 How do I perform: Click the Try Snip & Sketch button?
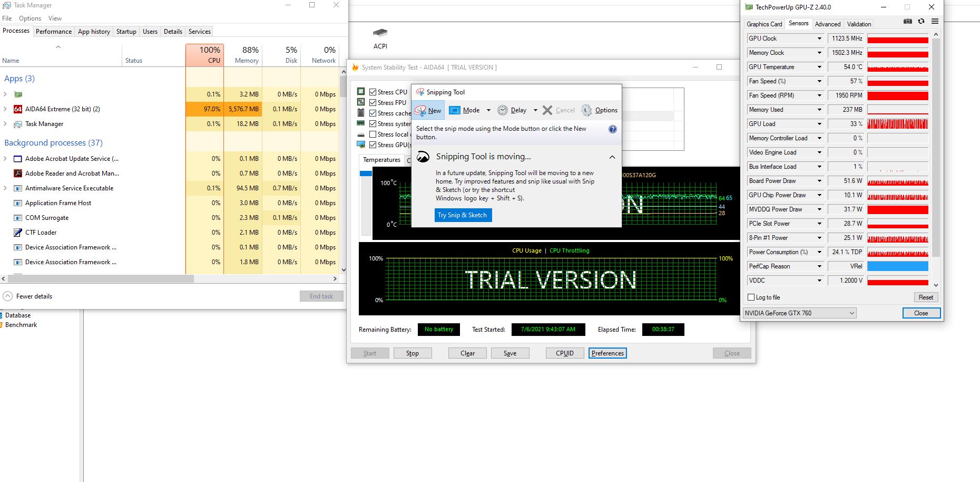click(x=463, y=215)
